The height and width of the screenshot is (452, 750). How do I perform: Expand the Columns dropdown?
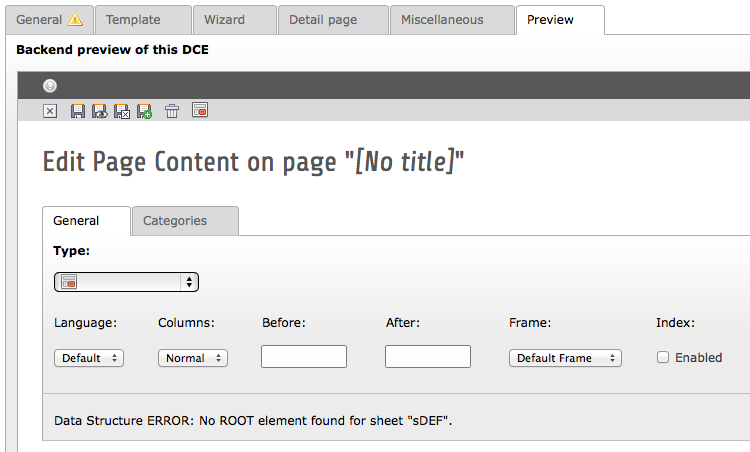point(193,358)
